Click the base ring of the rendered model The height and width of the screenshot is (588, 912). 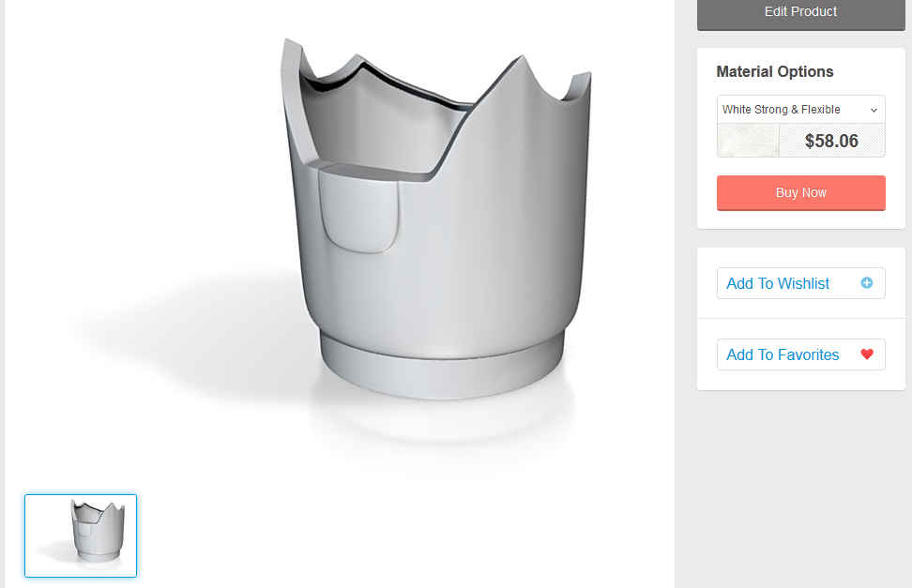pyautogui.click(x=442, y=367)
